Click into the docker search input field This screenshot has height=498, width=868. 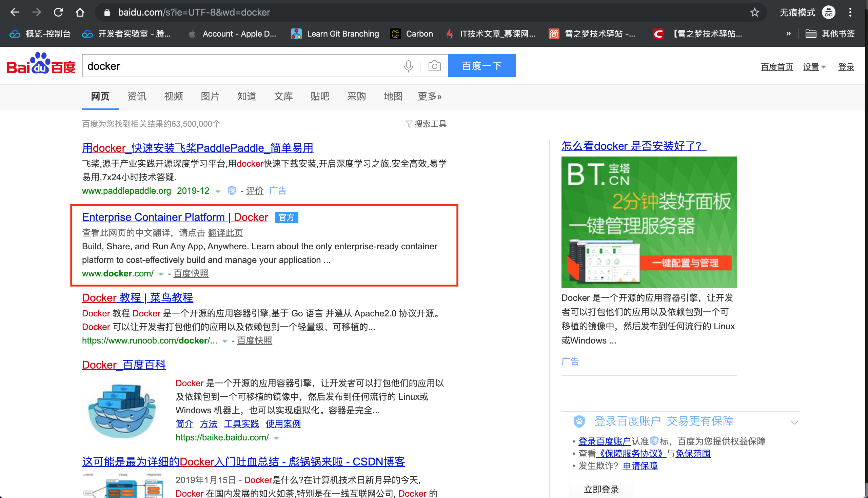tap(240, 66)
